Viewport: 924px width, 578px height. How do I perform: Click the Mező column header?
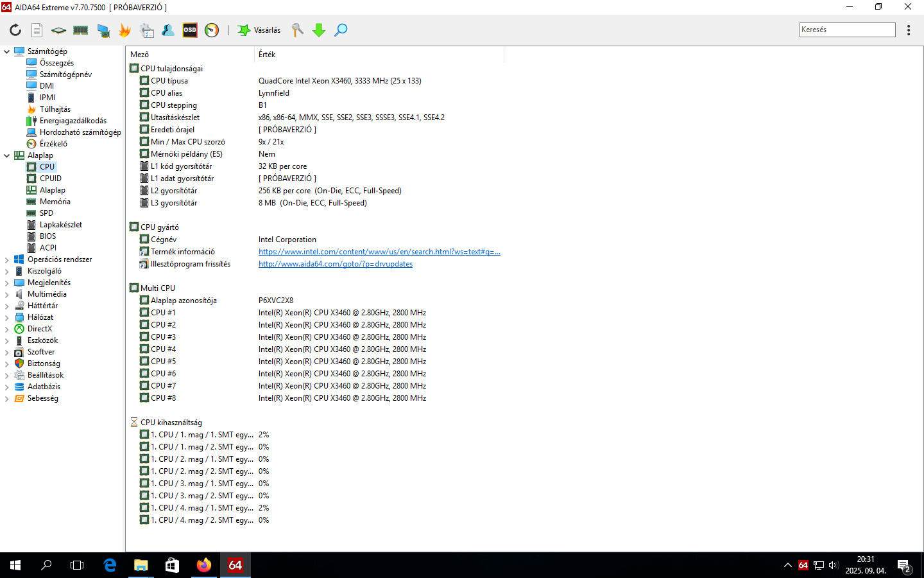point(191,55)
